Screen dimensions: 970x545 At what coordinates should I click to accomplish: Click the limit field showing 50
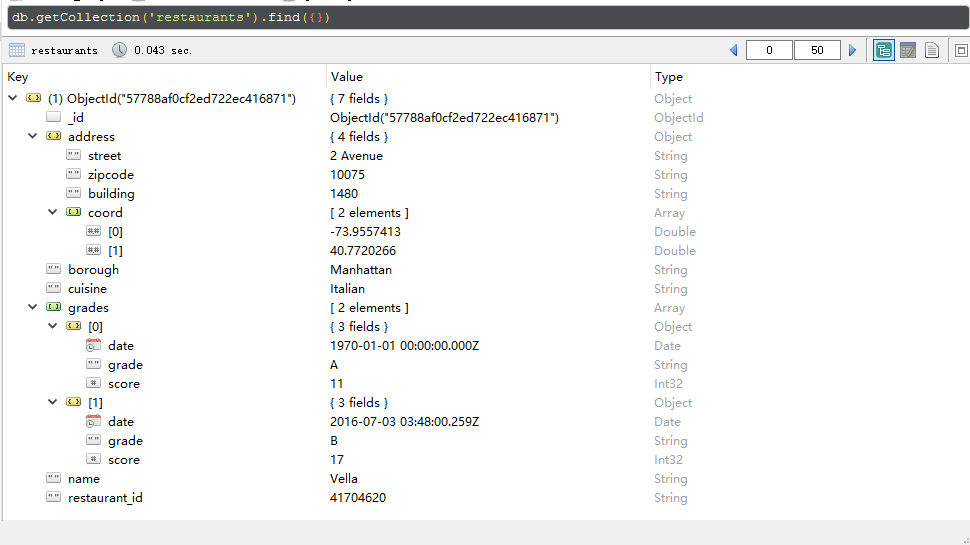point(817,50)
